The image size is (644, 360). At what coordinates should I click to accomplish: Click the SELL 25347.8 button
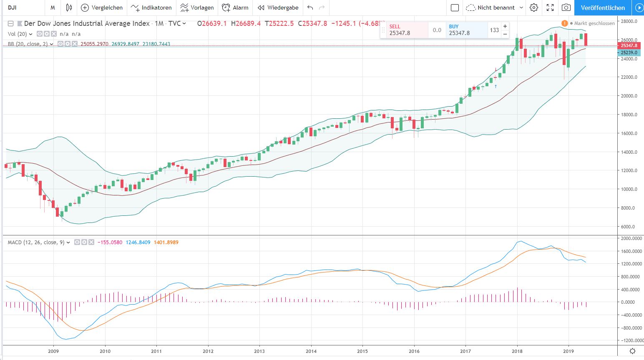click(x=407, y=30)
